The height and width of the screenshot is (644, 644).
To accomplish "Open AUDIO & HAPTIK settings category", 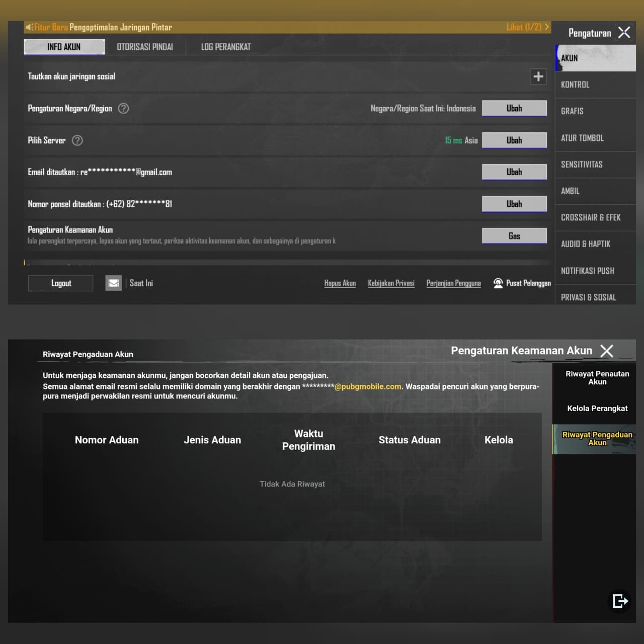I will [596, 244].
